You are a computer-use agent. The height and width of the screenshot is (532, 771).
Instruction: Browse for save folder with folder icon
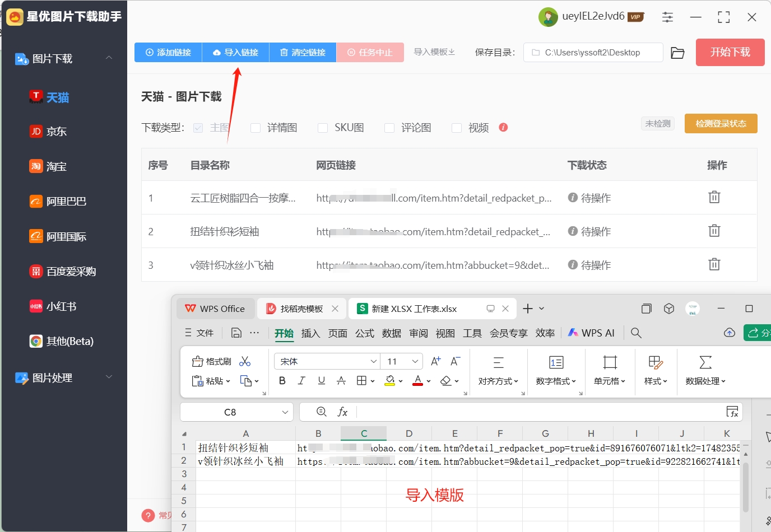pos(677,53)
